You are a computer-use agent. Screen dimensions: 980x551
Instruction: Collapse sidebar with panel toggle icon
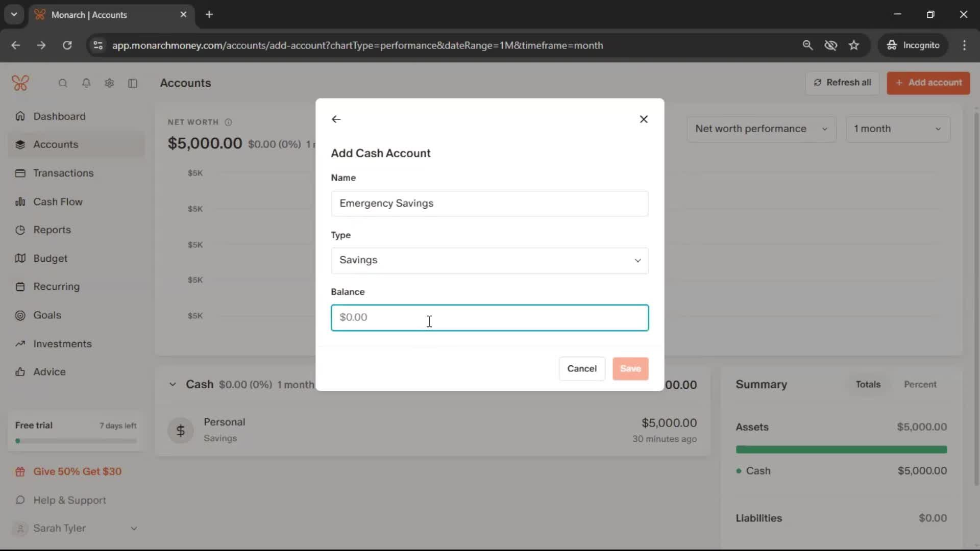[133, 83]
